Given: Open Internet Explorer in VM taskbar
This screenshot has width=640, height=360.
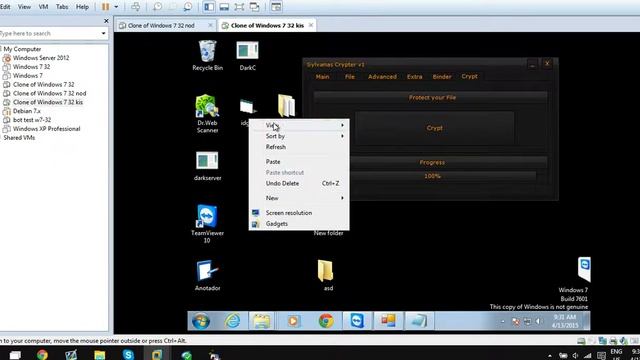Looking at the screenshot, I should tap(233, 321).
